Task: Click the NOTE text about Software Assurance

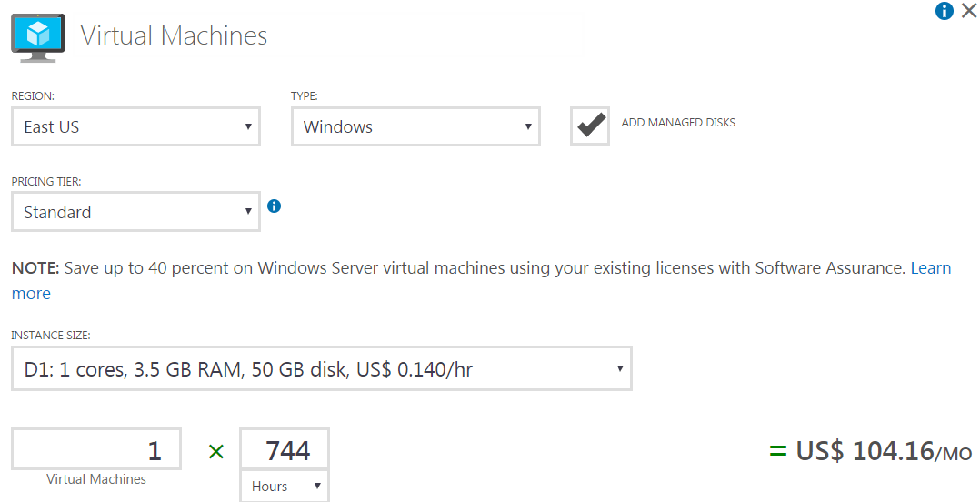Action: 458,268
